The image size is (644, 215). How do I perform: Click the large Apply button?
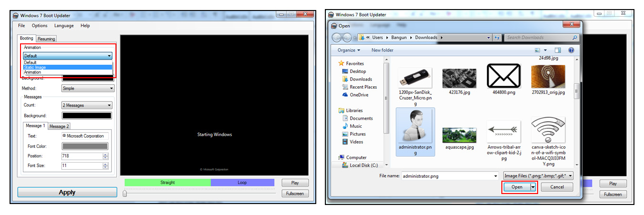(x=67, y=192)
